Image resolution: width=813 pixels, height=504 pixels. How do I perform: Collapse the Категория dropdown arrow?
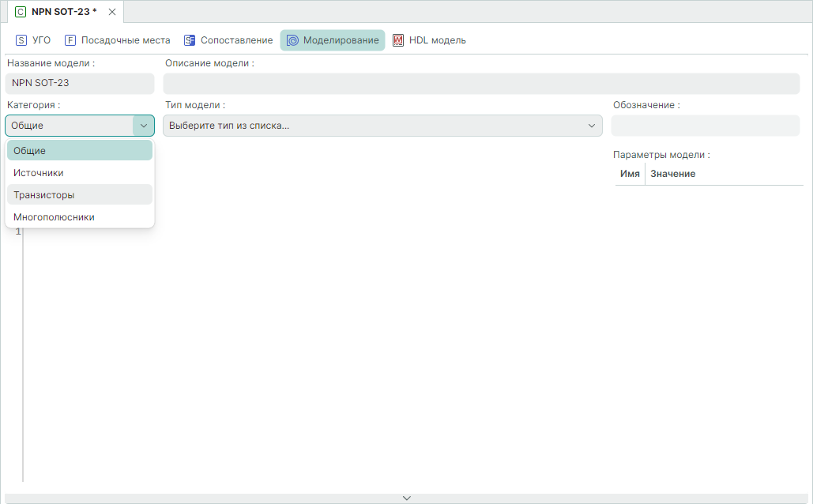144,126
